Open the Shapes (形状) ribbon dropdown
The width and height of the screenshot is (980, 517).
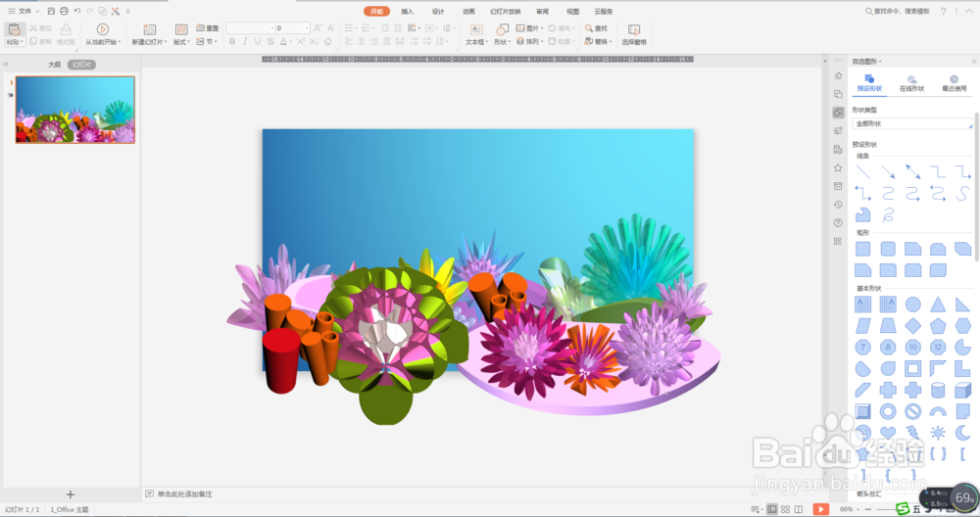pyautogui.click(x=502, y=34)
